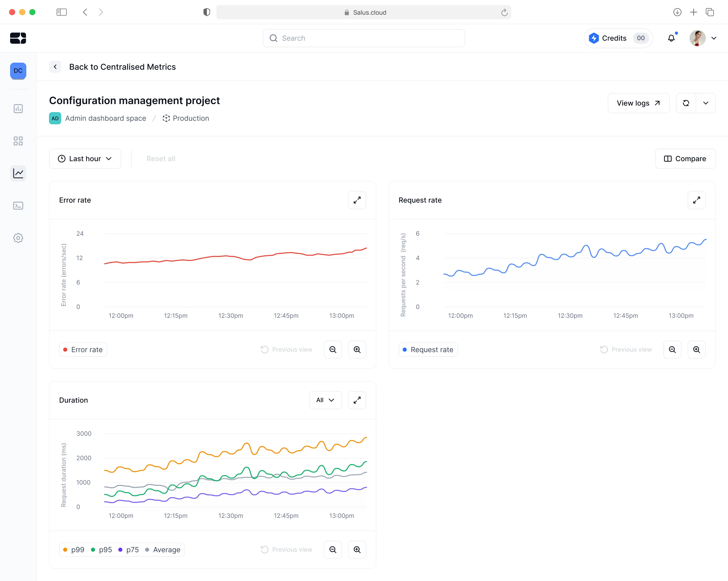
Task: Open the bar chart report sidebar item
Action: [18, 108]
